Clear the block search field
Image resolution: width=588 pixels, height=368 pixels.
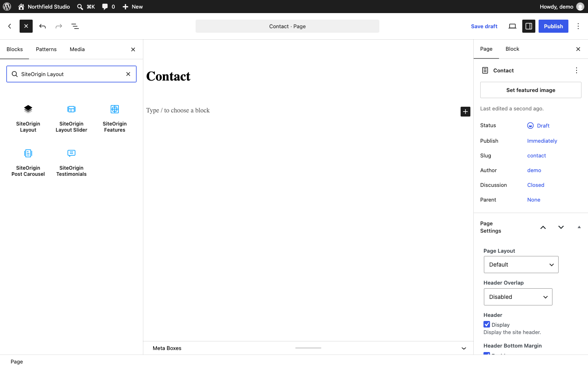tap(128, 74)
